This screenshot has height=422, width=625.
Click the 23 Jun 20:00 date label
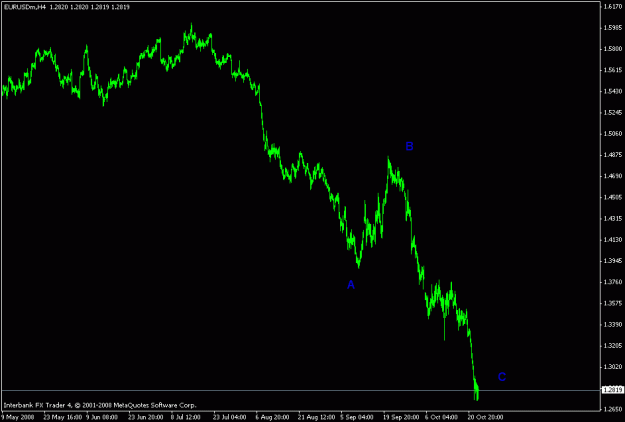tap(145, 417)
